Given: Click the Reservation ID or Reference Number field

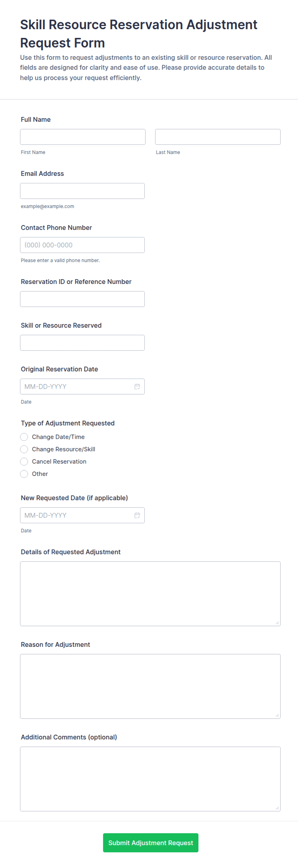Looking at the screenshot, I should click(x=82, y=299).
